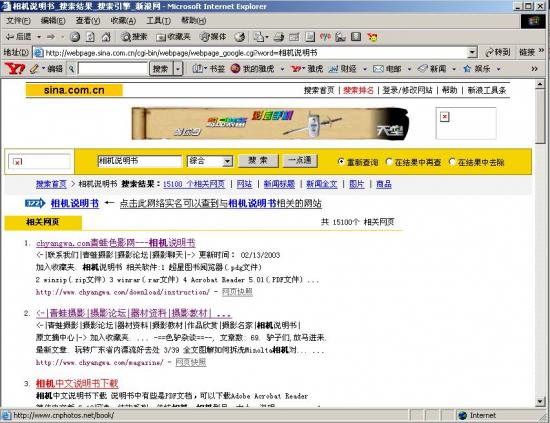Open the IE Search (搜索) pane button
The image size is (550, 423).
pos(134,37)
